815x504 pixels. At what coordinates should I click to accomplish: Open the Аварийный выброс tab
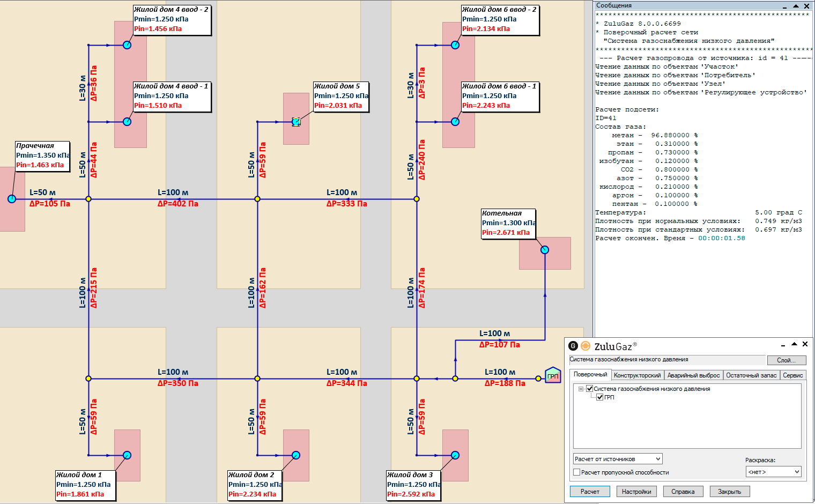tap(693, 375)
